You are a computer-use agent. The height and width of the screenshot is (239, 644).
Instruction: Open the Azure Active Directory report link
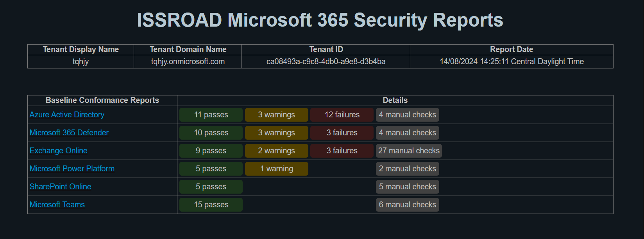click(67, 115)
